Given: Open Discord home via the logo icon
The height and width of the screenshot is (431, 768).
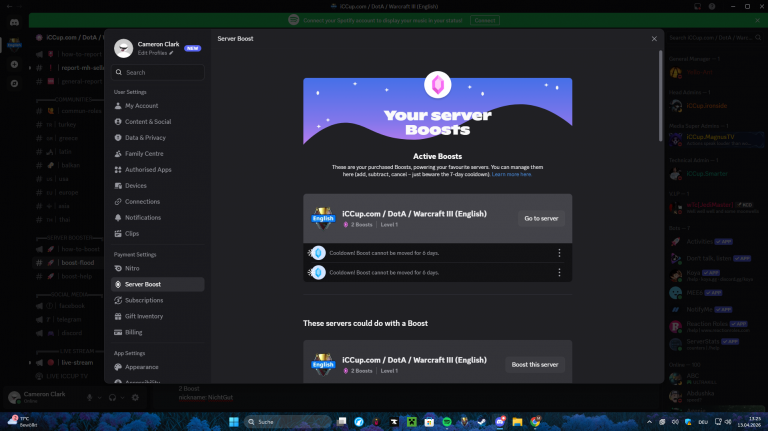Looking at the screenshot, I should coord(14,23).
